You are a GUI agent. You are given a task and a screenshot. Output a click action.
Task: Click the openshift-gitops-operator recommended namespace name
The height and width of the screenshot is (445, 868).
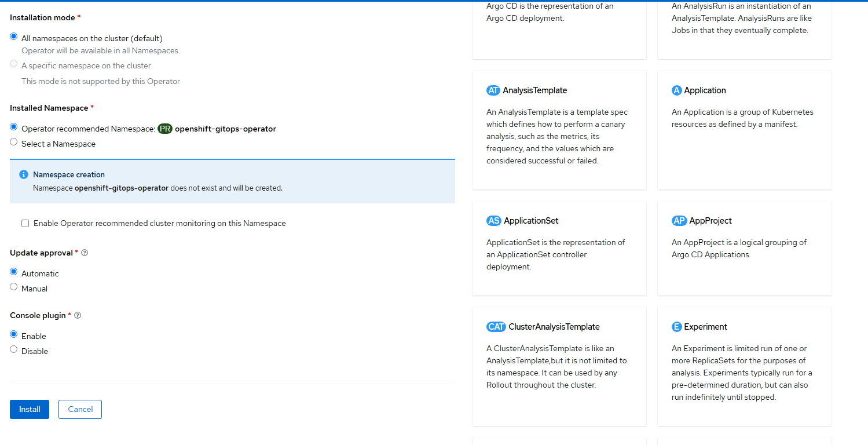coord(225,129)
